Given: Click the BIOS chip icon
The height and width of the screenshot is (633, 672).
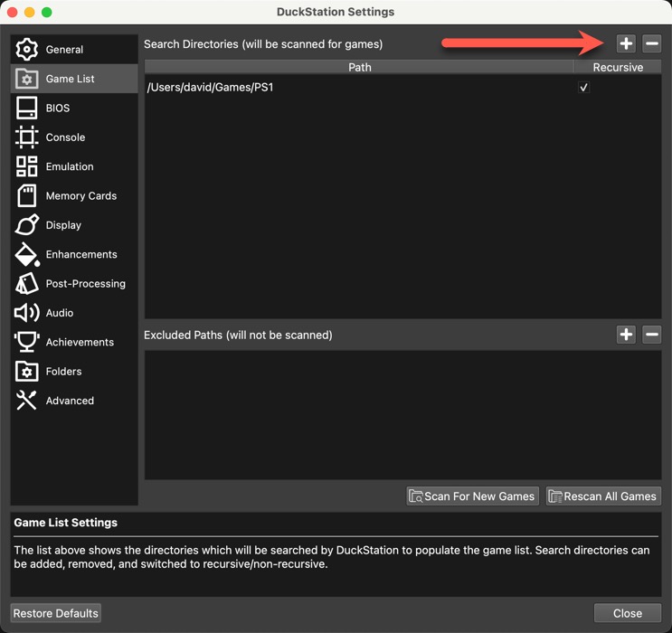Looking at the screenshot, I should 26,108.
